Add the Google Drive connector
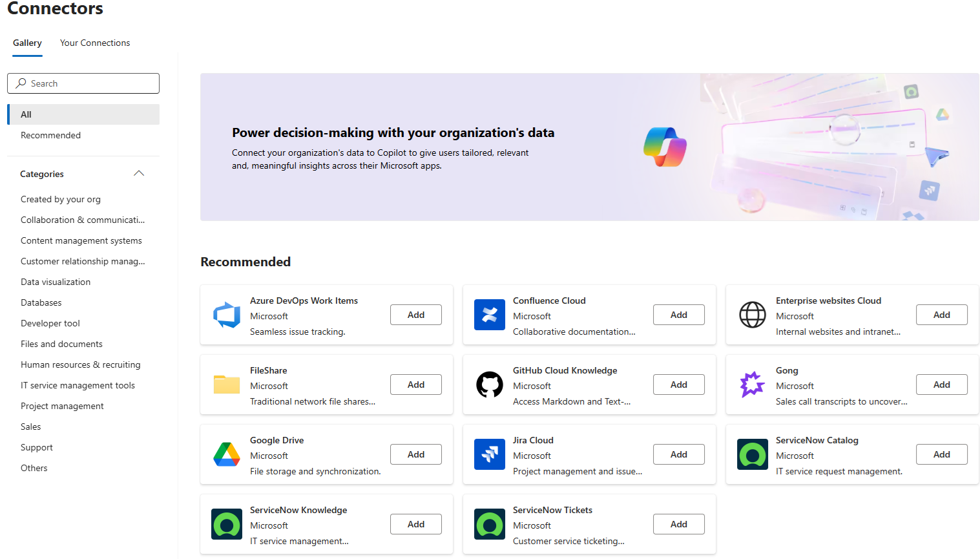Screen dimensions: 980x559 (416, 454)
